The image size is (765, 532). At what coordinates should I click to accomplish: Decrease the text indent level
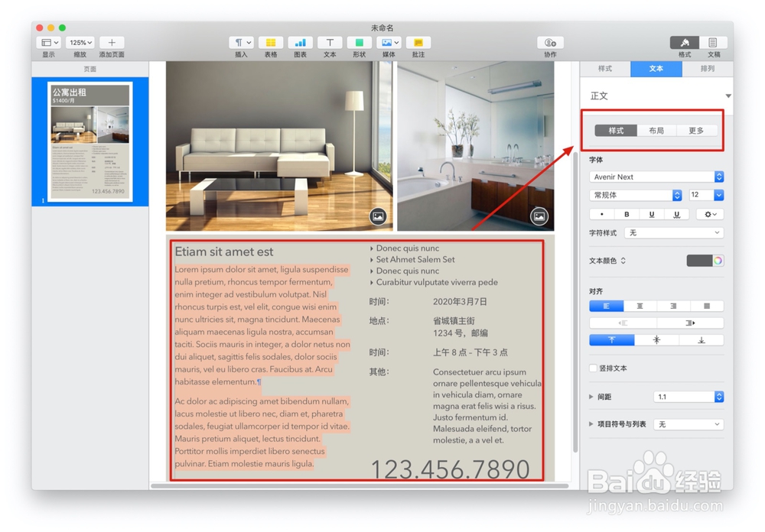pos(623,323)
